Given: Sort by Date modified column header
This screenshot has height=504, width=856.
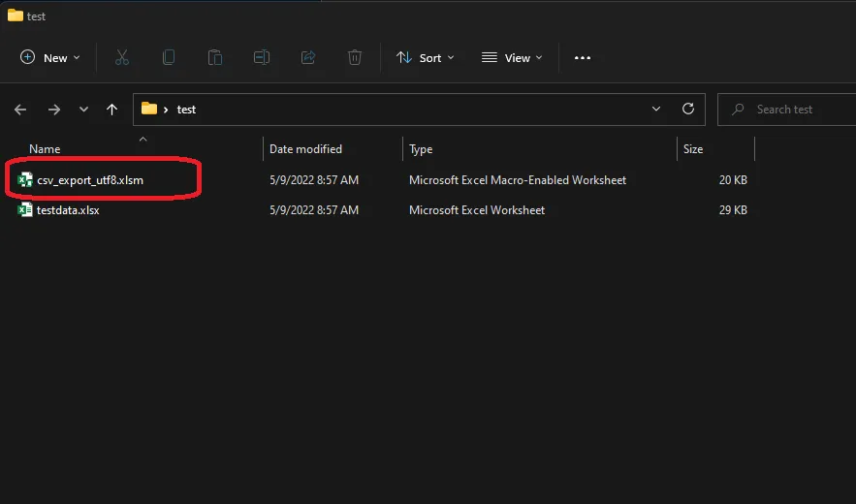Looking at the screenshot, I should click(305, 149).
